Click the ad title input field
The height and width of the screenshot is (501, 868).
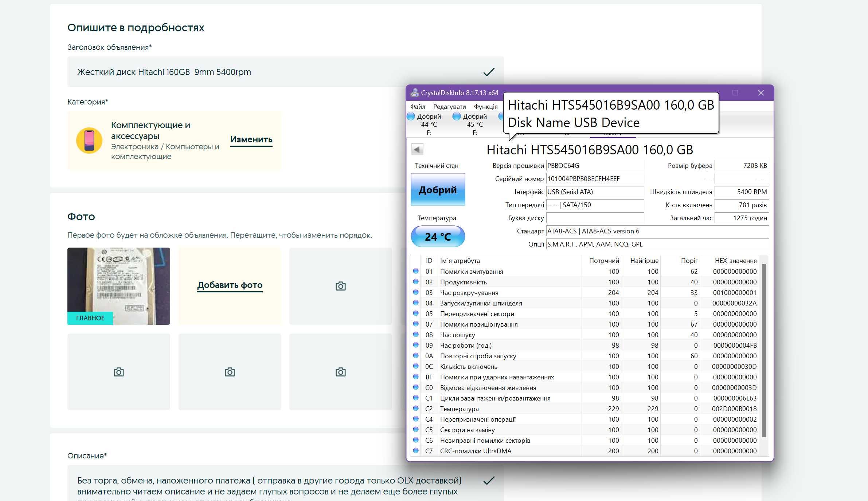[x=286, y=72]
